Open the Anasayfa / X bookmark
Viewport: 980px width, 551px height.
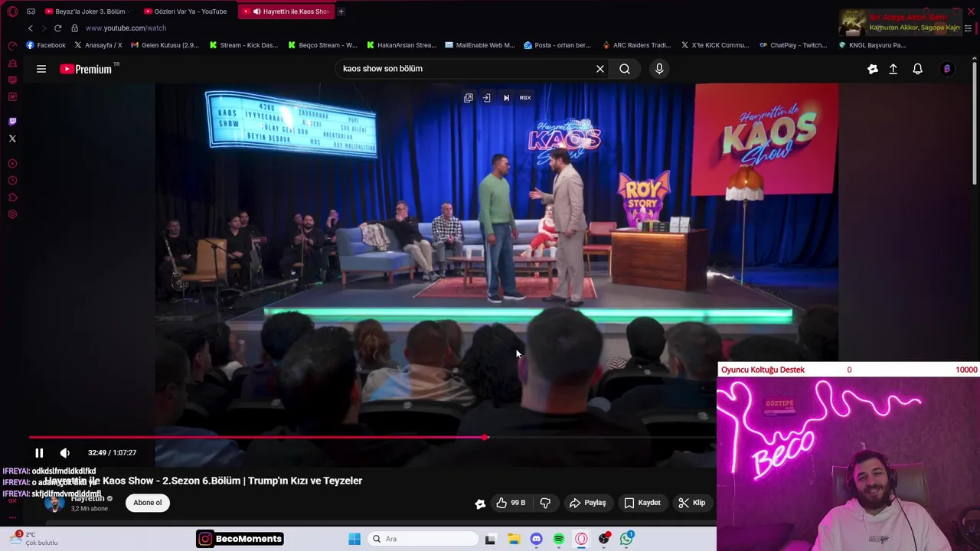98,45
